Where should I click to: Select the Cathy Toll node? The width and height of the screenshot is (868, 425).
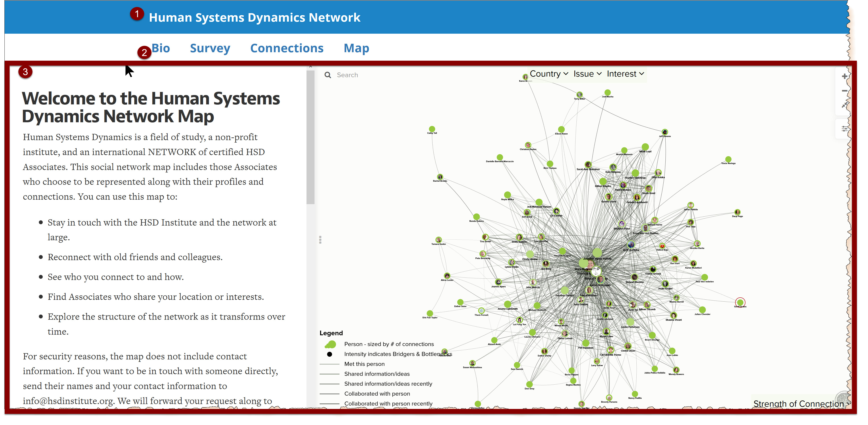coord(432,129)
